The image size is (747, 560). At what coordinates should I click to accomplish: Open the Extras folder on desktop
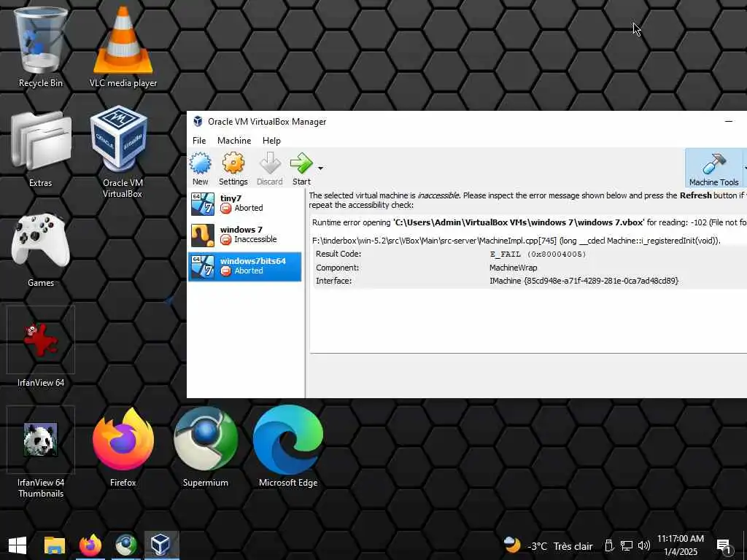pyautogui.click(x=41, y=149)
